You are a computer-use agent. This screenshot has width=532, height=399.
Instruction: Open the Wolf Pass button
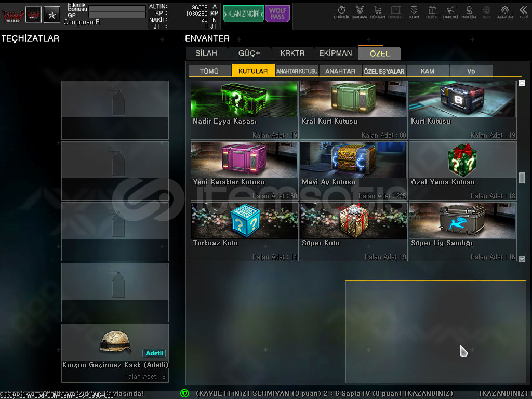[x=277, y=14]
